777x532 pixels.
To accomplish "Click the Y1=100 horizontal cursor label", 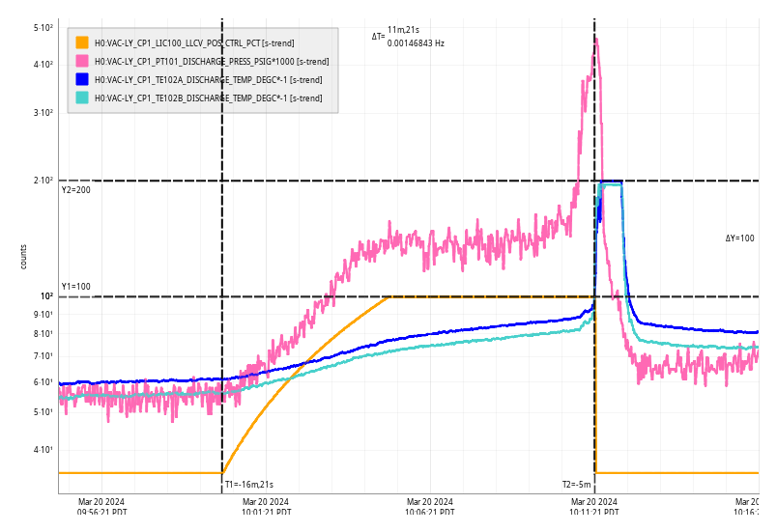I will pyautogui.click(x=75, y=287).
